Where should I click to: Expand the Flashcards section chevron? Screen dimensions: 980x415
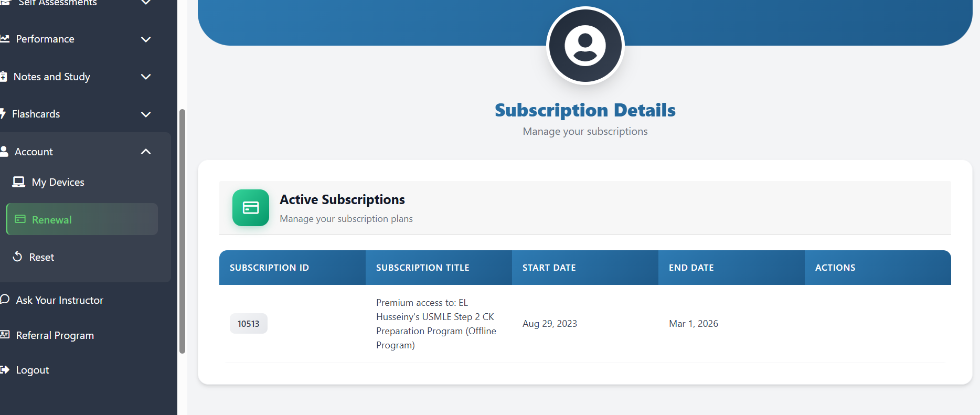pyautogui.click(x=146, y=114)
